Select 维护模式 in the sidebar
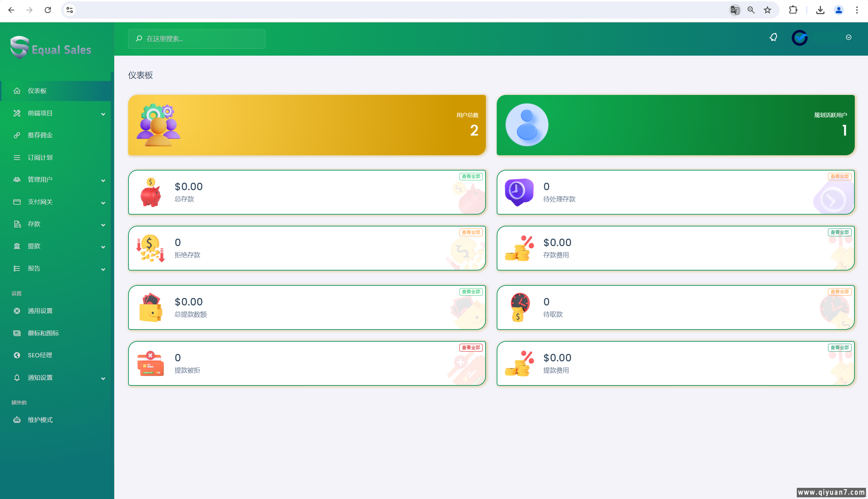This screenshot has height=499, width=868. pyautogui.click(x=40, y=420)
